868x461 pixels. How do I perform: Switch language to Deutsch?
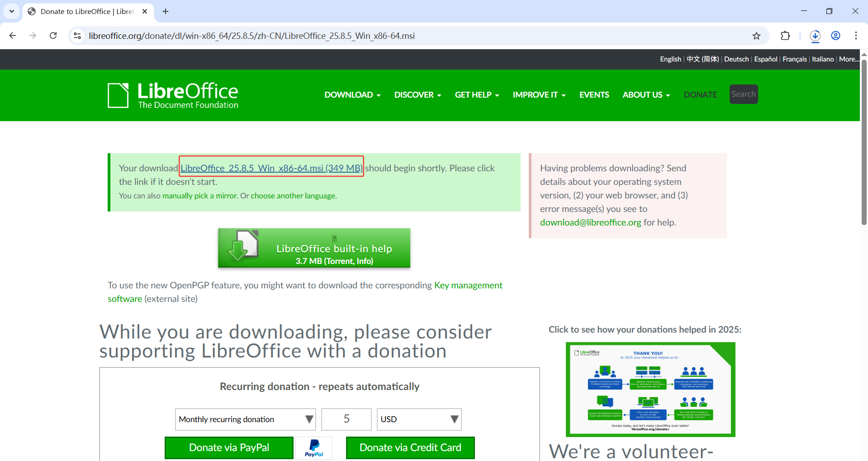click(736, 59)
